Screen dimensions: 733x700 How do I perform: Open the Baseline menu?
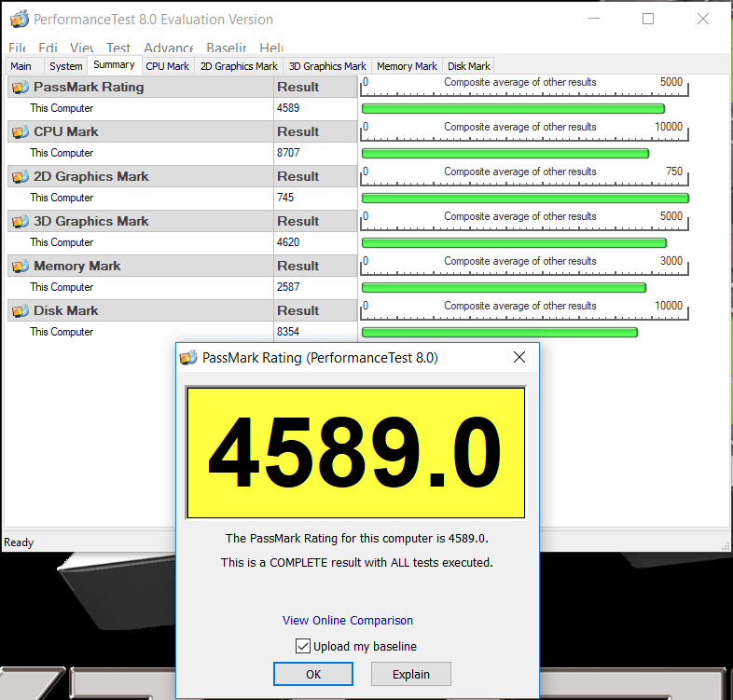pos(227,48)
